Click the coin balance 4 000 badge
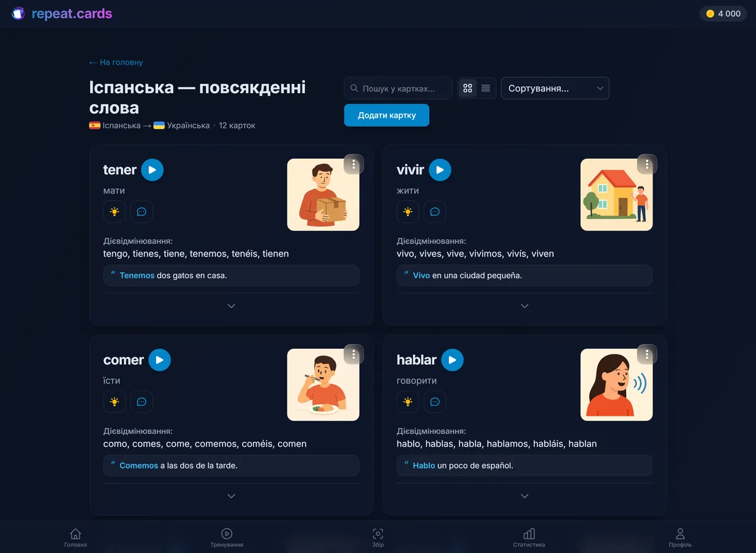The width and height of the screenshot is (756, 553). [x=723, y=13]
